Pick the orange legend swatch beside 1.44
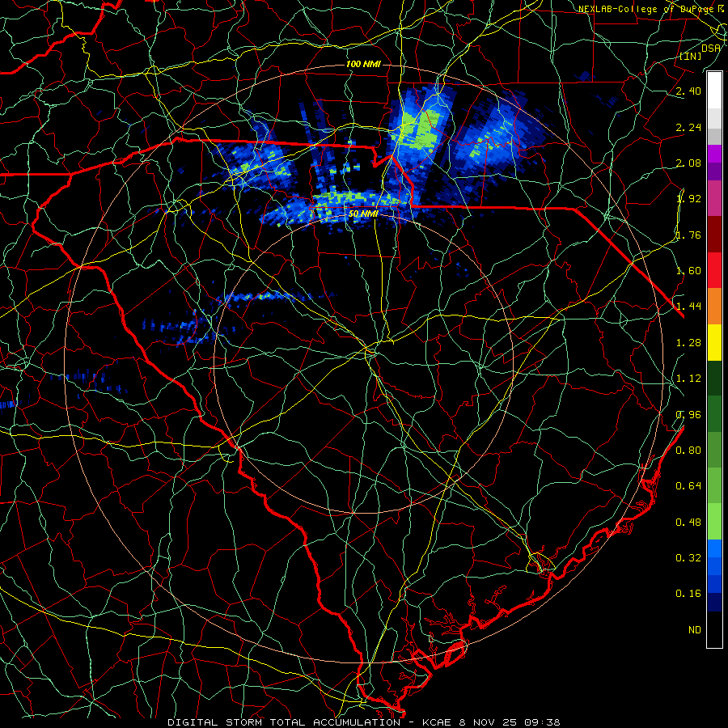 tap(714, 306)
